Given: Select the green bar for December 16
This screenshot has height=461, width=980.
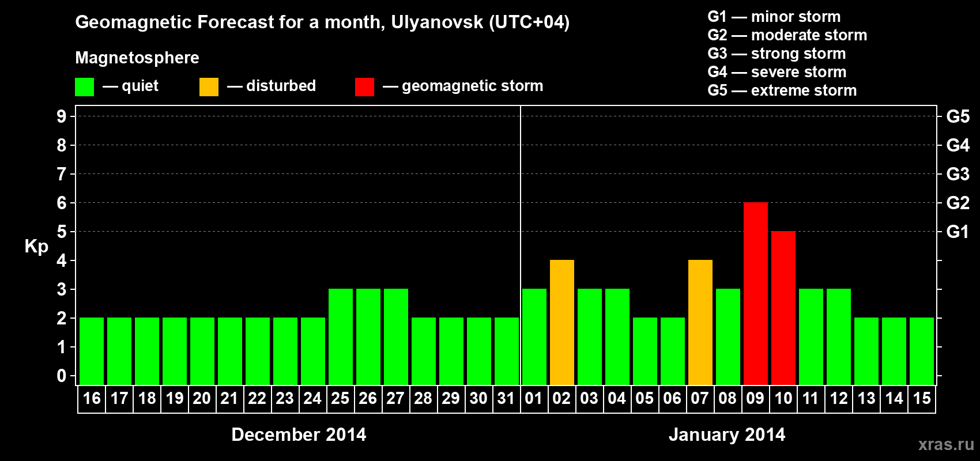Looking at the screenshot, I should click(x=92, y=352).
